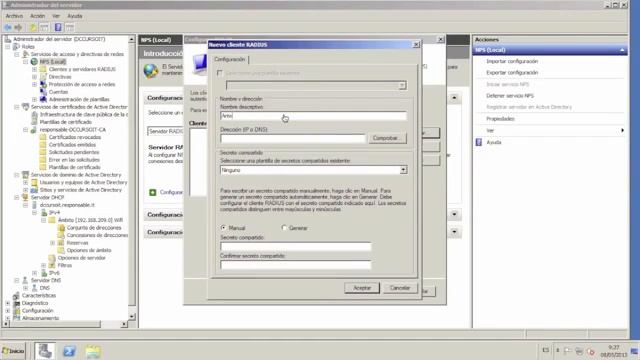The image size is (640, 360).
Task: Click Importar configuración action
Action: click(x=512, y=61)
